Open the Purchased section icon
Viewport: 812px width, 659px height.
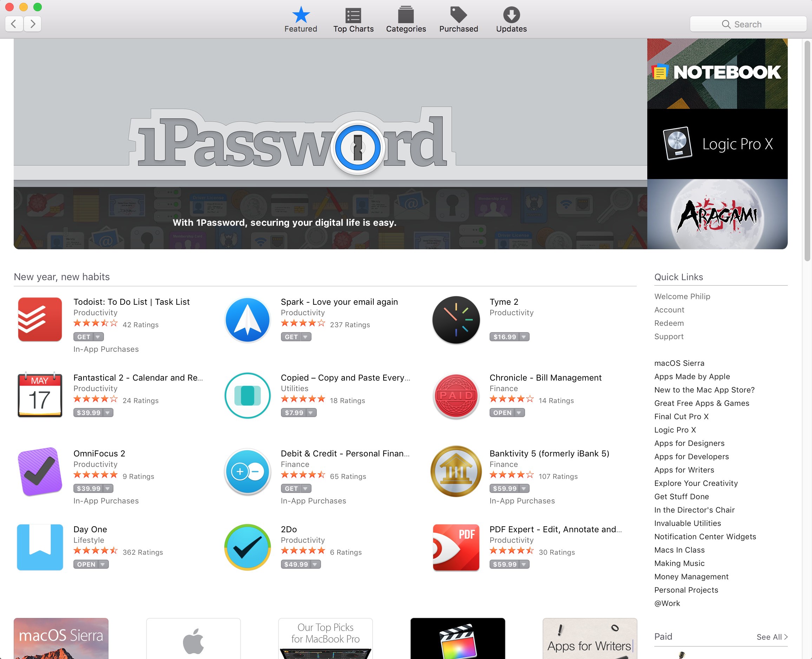tap(458, 16)
